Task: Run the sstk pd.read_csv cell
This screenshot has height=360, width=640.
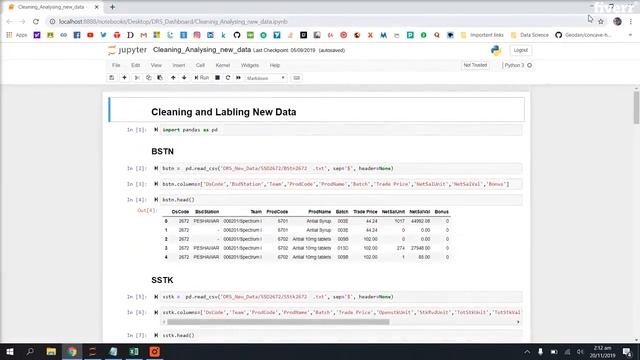Action: (x=156, y=297)
